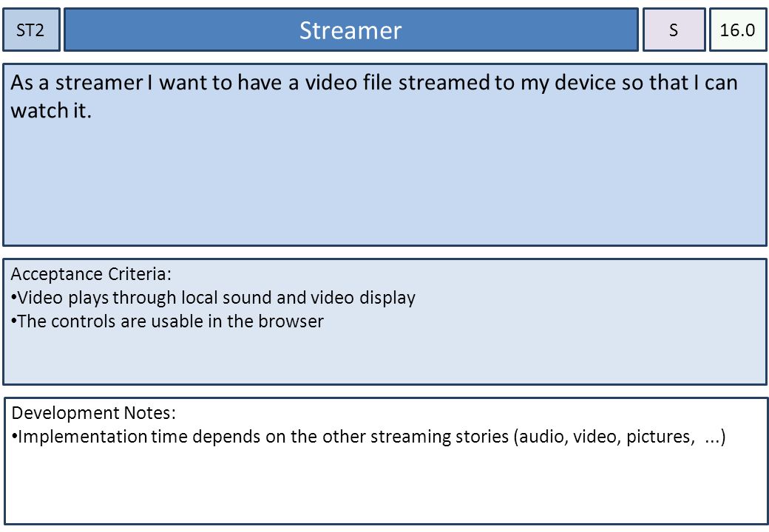Viewport: 769px width, 532px height.
Task: Select the ST2 story ID box
Action: [x=31, y=30]
